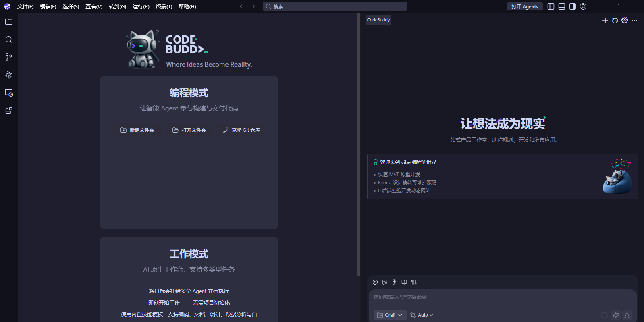Open the 转到(G) menu

pyautogui.click(x=117, y=6)
